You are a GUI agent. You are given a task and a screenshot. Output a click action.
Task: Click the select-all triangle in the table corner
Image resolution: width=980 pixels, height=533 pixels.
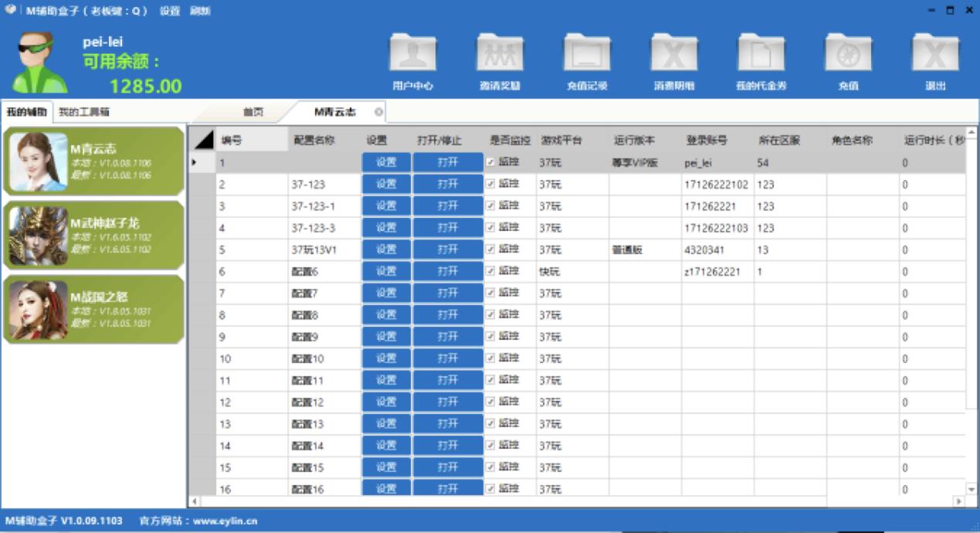click(x=204, y=140)
